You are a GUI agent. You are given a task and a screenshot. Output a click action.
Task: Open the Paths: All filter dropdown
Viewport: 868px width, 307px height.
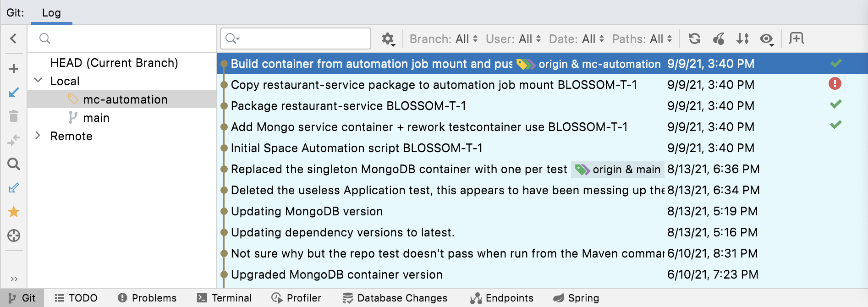(x=642, y=39)
